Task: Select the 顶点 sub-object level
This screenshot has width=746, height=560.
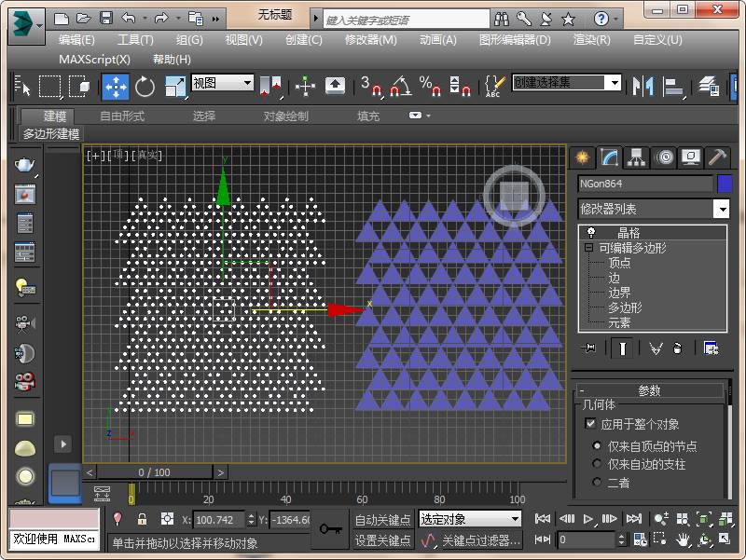Action: (619, 263)
